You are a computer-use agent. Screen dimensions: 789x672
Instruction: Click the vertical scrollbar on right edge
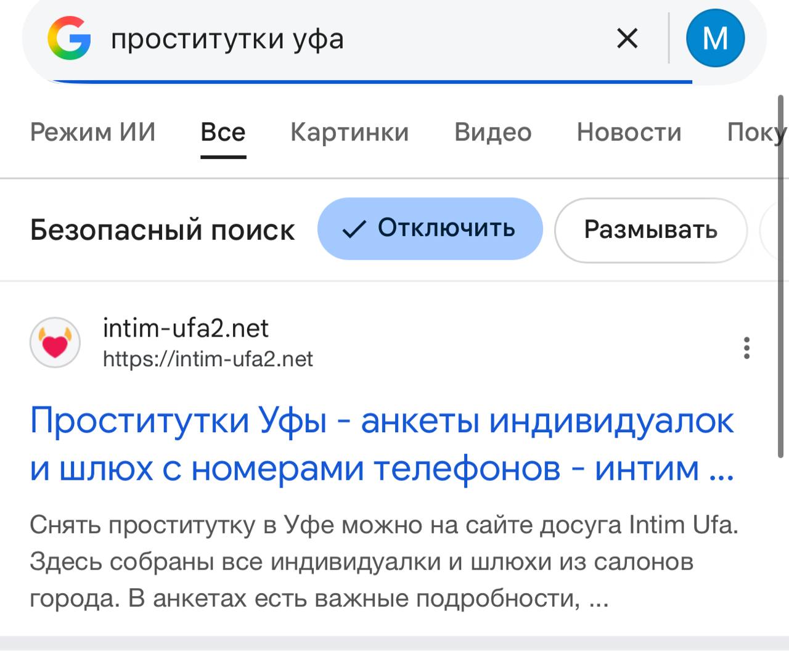tap(782, 276)
